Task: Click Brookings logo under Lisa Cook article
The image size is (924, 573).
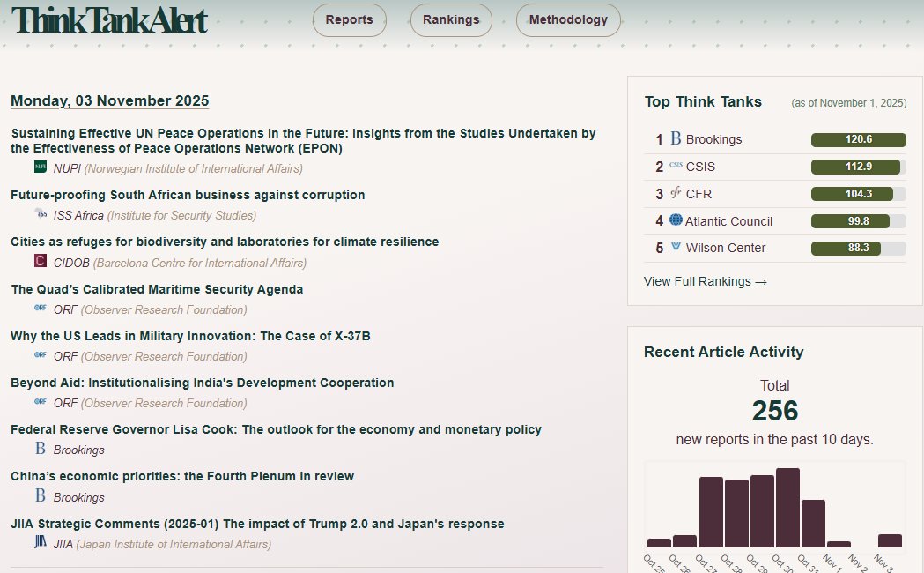Action: point(40,448)
